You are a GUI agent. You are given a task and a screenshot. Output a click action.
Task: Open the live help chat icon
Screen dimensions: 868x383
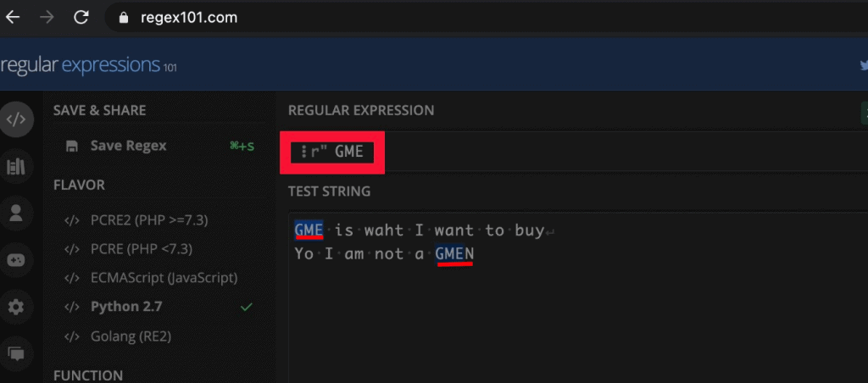15,353
